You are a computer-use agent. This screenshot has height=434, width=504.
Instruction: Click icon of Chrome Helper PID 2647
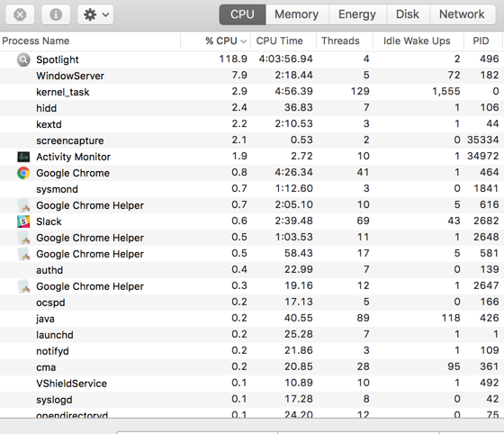click(23, 286)
